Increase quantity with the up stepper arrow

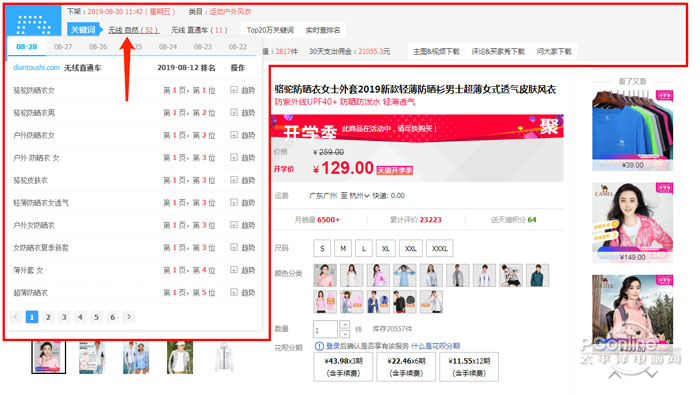click(344, 324)
